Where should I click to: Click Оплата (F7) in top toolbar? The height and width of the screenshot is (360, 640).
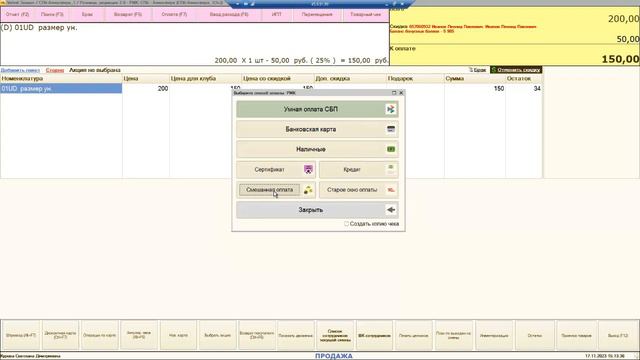coord(174,14)
